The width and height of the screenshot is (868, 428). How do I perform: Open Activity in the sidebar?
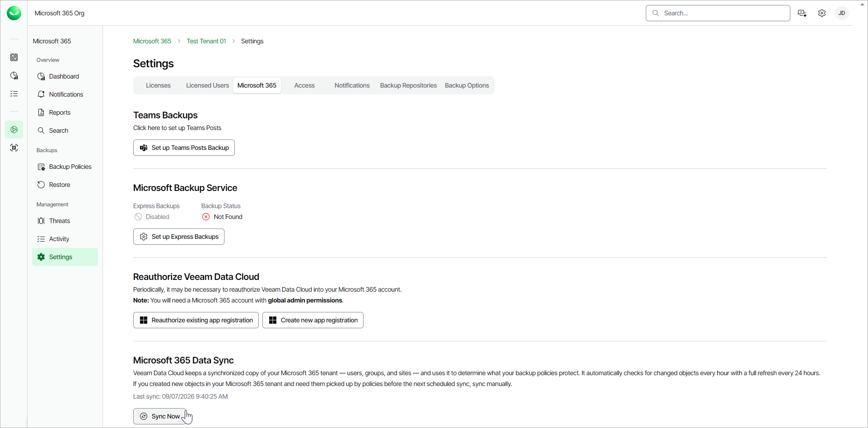click(65, 239)
